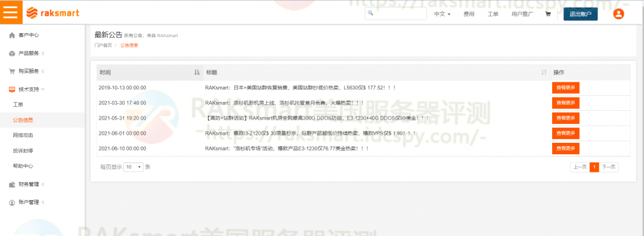Go to previous page with 上一页

pos(579,167)
